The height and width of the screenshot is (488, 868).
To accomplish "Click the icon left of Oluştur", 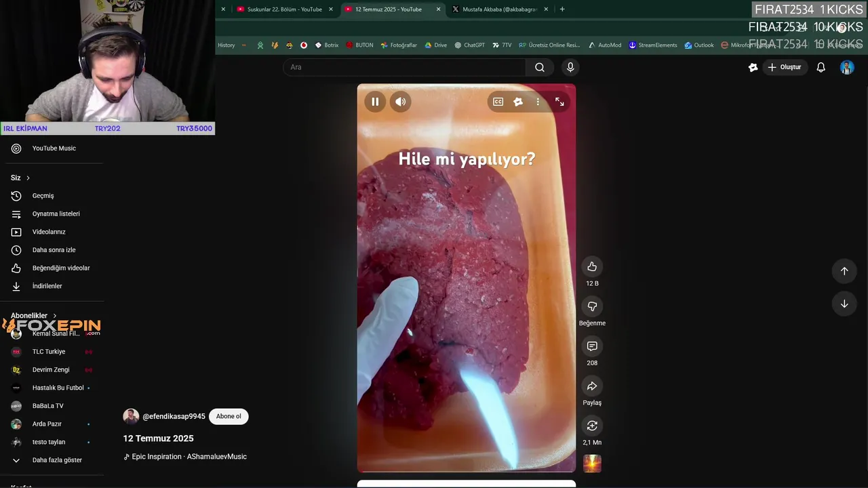I will point(753,67).
